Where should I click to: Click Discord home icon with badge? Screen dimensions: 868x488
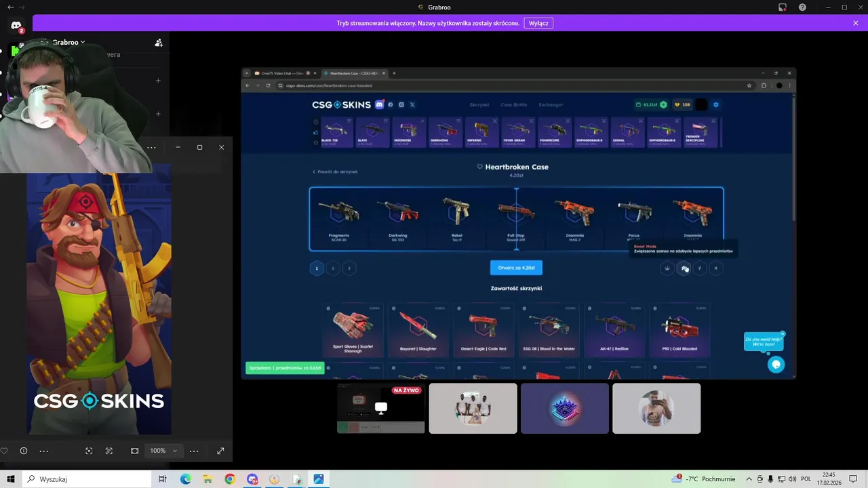tap(16, 26)
